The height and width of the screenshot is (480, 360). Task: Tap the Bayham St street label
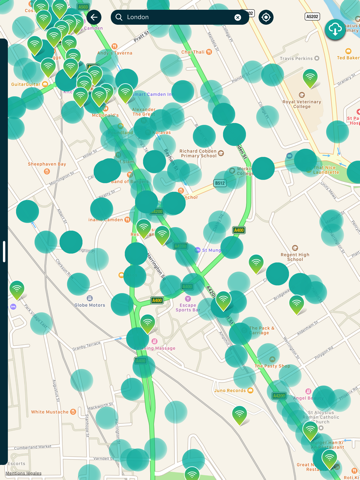coord(171,159)
